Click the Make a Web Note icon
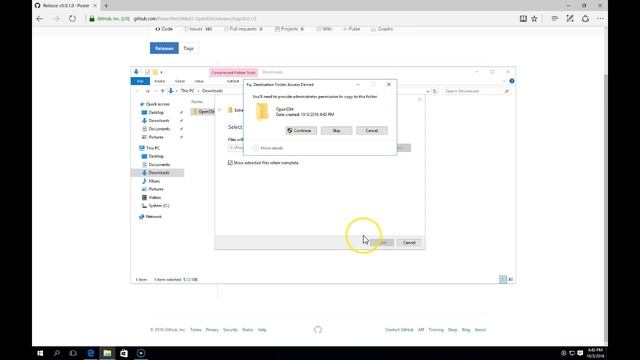 (x=570, y=19)
